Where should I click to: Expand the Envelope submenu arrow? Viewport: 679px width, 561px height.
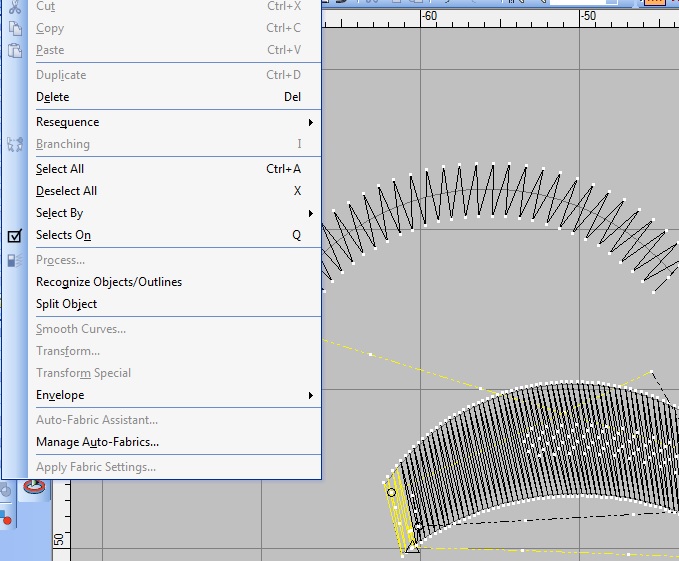pyautogui.click(x=310, y=396)
